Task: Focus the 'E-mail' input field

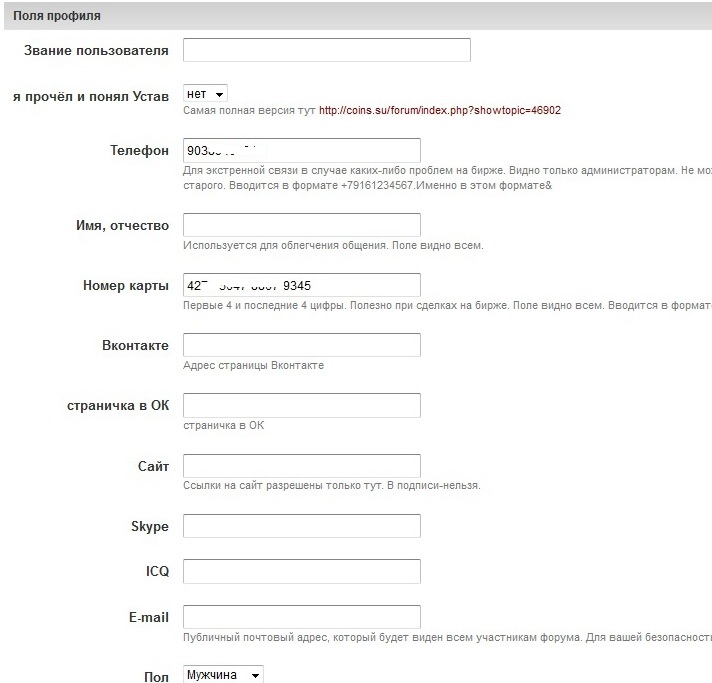Action: 301,617
